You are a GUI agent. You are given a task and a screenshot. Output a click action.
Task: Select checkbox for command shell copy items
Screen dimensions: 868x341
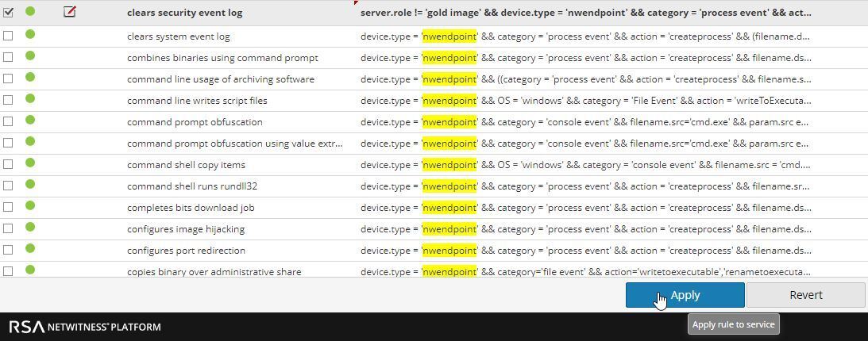pyautogui.click(x=8, y=164)
